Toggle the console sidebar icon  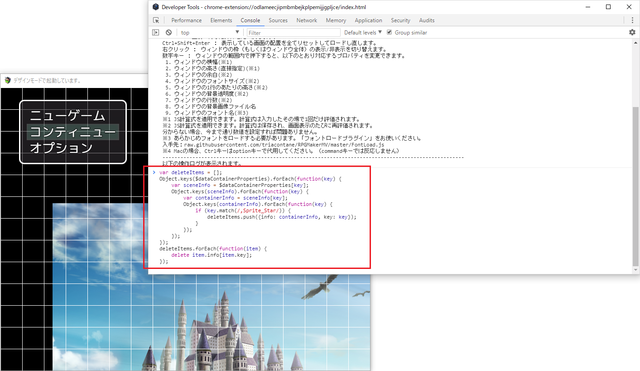pos(156,33)
